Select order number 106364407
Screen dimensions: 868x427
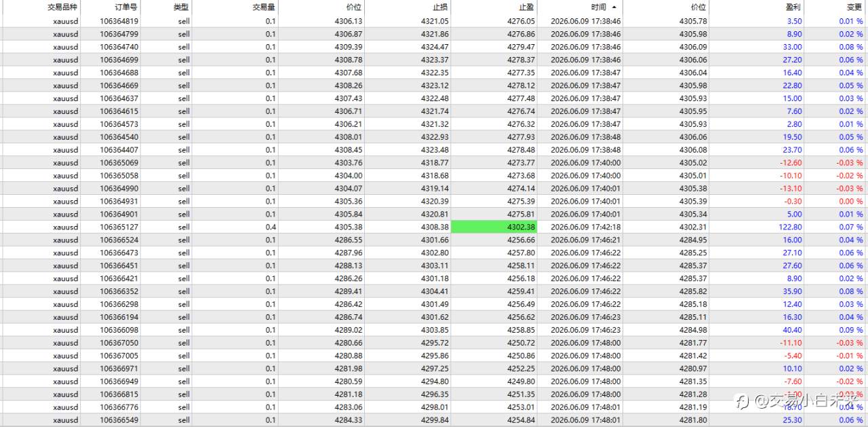tap(119, 150)
